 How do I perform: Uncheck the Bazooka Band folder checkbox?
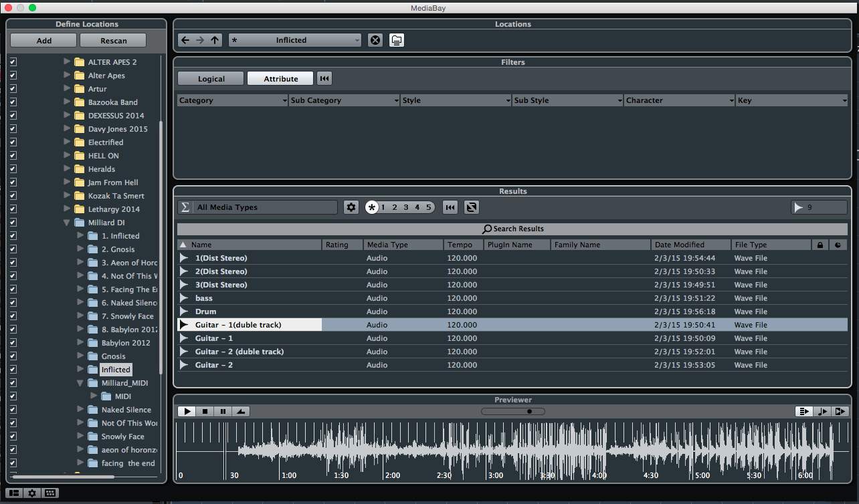13,102
